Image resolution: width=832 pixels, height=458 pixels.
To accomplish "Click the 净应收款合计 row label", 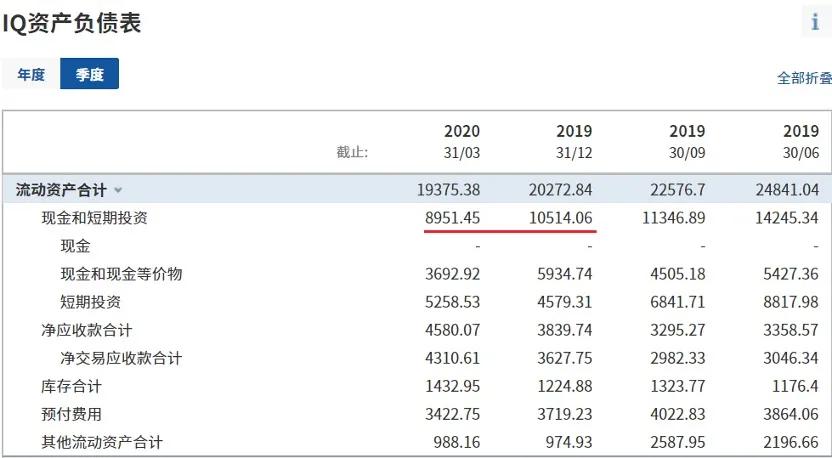I will tap(86, 329).
